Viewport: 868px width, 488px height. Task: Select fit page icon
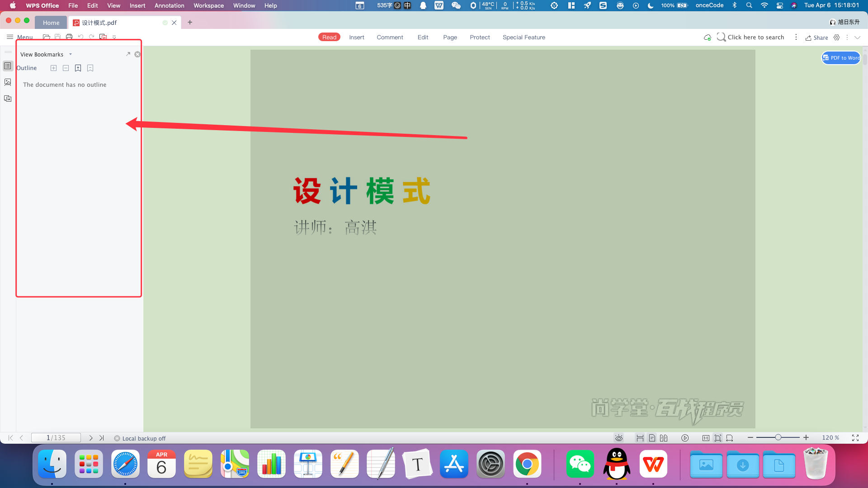coord(718,438)
